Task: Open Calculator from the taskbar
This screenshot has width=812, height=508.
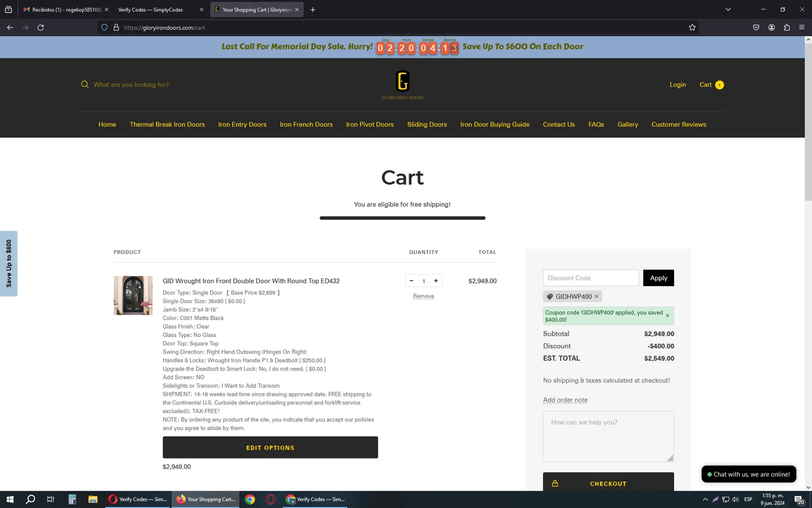Action: click(72, 499)
